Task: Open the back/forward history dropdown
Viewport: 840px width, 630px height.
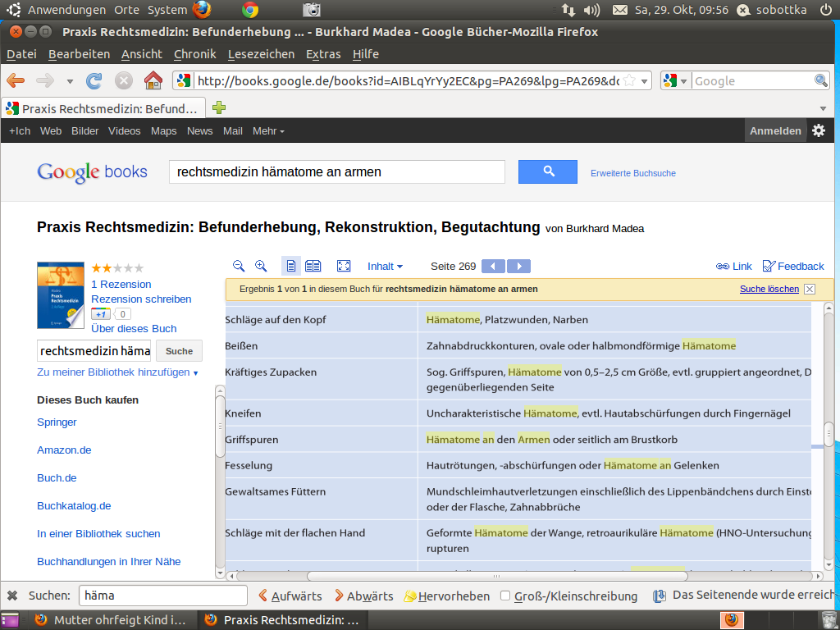Action: click(70, 81)
